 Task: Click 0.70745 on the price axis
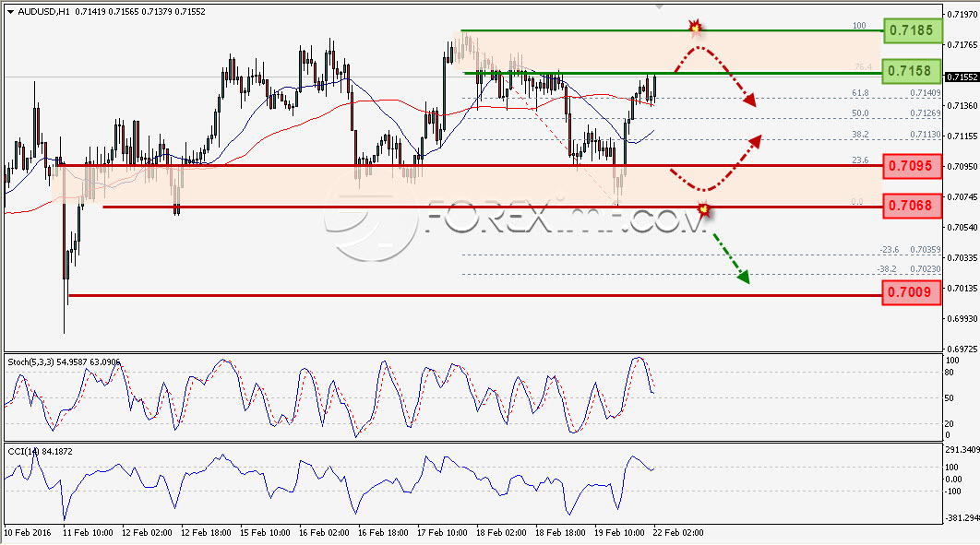[962, 197]
